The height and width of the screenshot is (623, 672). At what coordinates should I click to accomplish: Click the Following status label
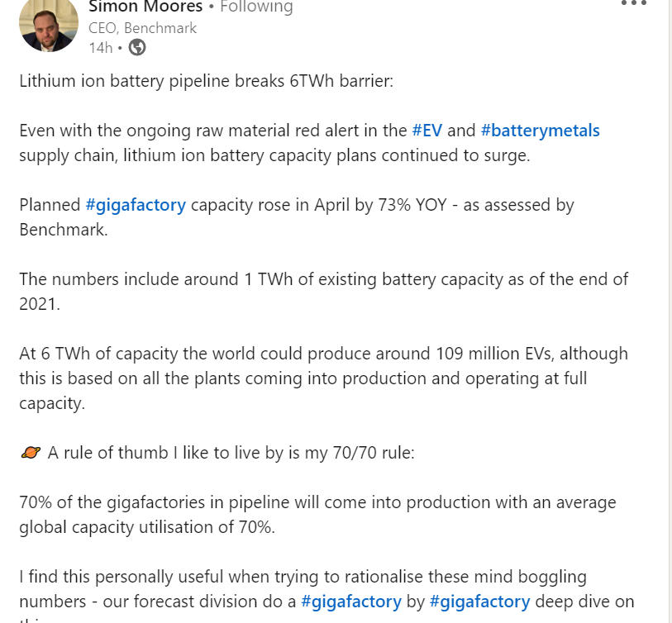256,7
